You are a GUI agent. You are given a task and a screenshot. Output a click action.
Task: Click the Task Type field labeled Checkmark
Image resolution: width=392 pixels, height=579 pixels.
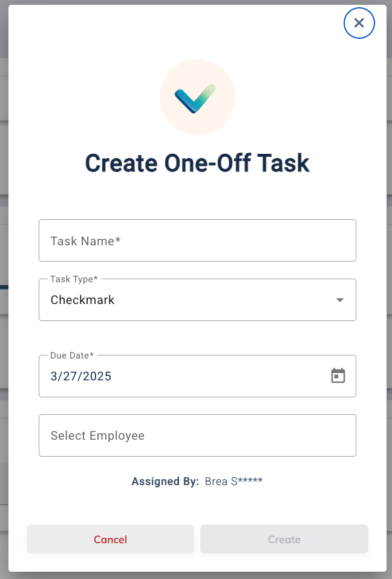pos(197,299)
